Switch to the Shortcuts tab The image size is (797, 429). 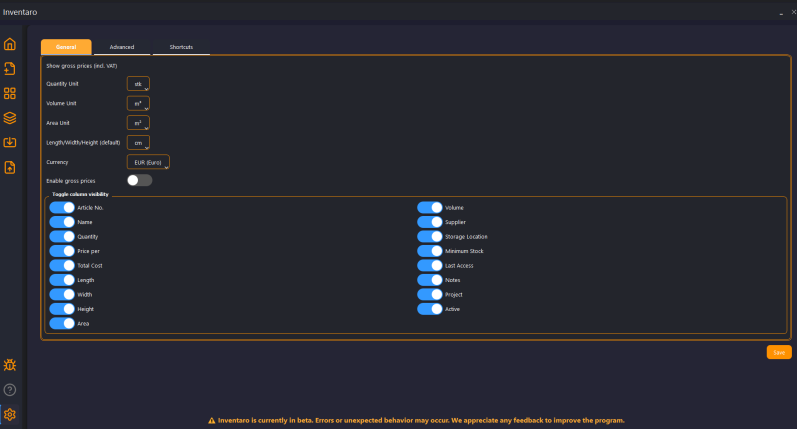pos(181,47)
